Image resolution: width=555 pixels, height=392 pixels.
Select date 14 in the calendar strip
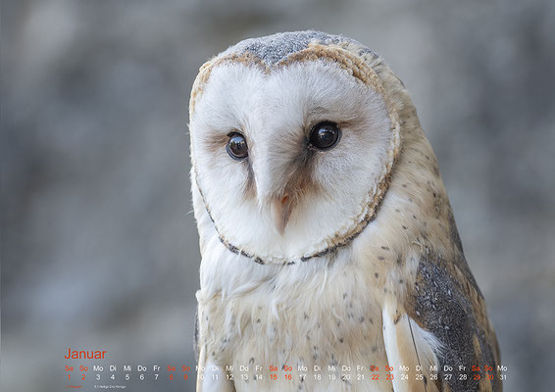(x=259, y=377)
